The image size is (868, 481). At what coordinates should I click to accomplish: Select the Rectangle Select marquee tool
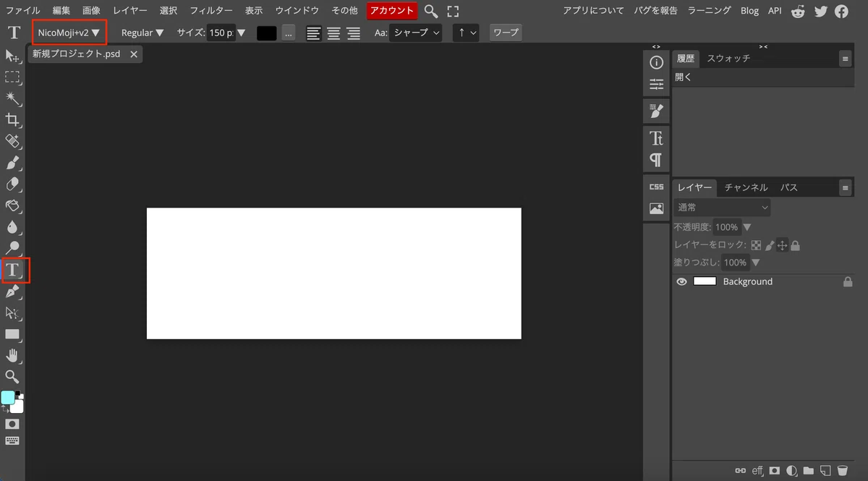[x=12, y=77]
